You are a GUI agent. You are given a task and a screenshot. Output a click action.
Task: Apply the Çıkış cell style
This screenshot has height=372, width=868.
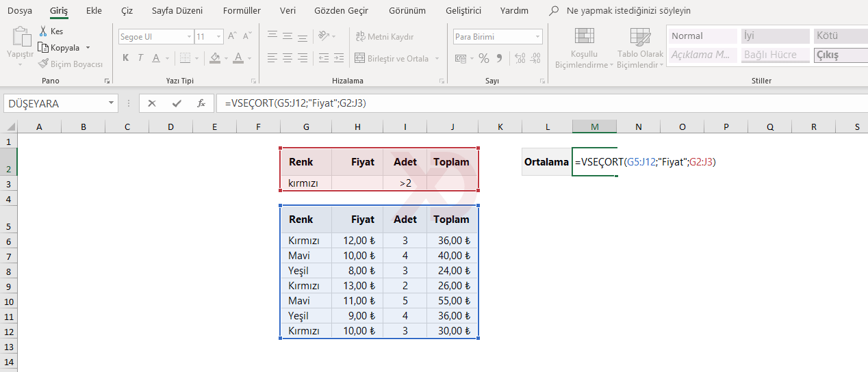[841, 55]
